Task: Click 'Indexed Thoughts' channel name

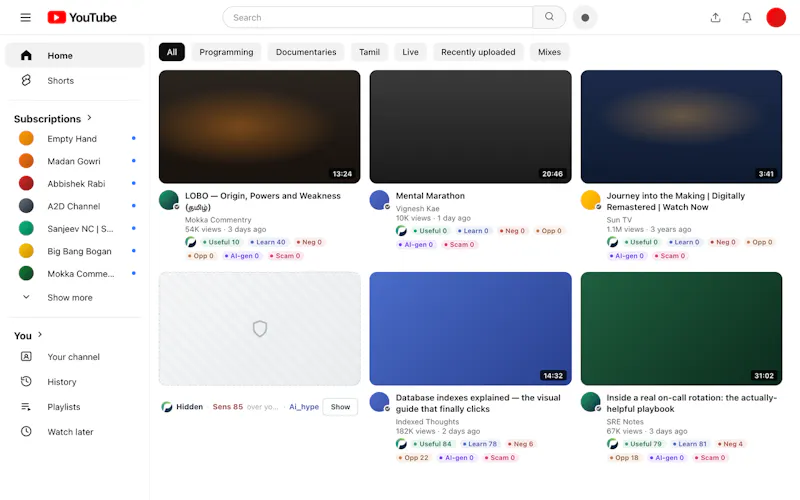Action: pyautogui.click(x=427, y=421)
